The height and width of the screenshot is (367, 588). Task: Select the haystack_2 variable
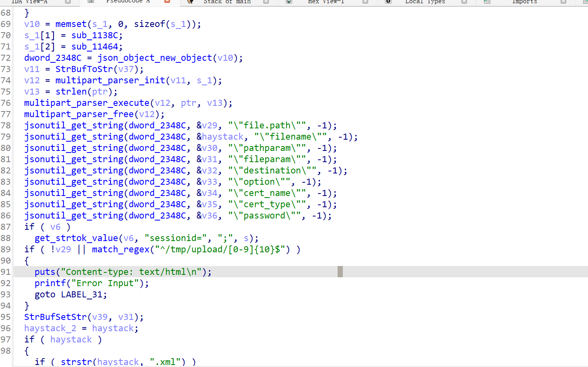(50, 328)
